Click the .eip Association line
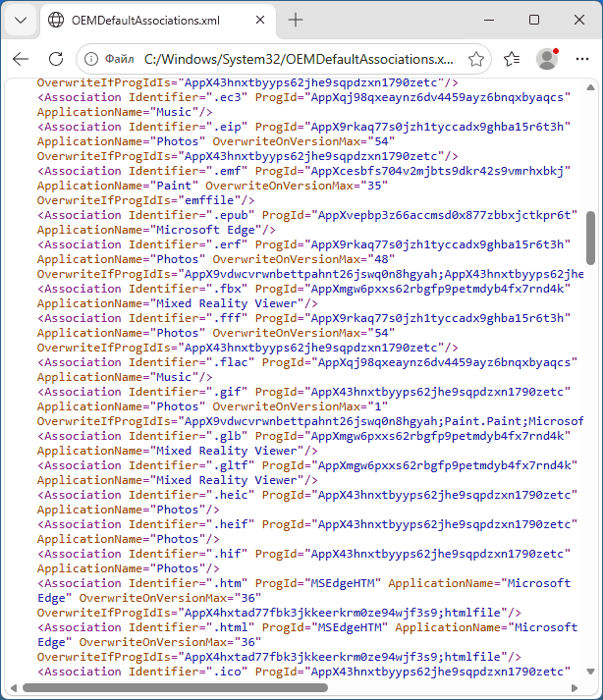The width and height of the screenshot is (603, 700). (303, 127)
